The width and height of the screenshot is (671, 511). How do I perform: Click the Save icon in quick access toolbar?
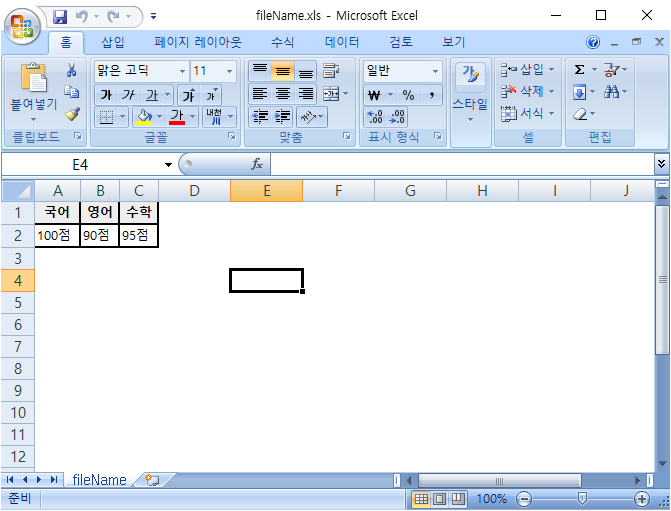tap(60, 16)
